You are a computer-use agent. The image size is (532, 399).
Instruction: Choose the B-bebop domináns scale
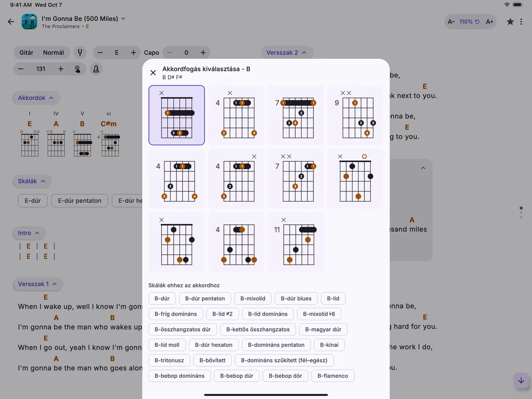coord(180,376)
